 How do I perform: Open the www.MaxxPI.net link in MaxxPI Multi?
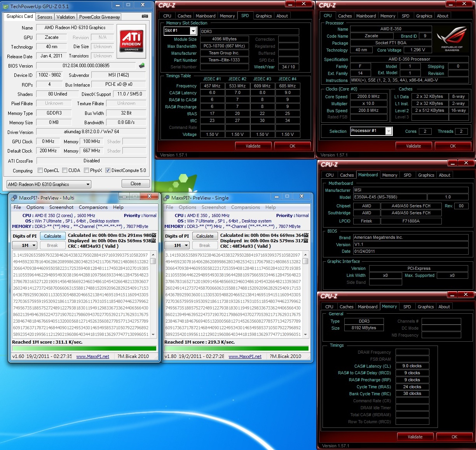[92, 356]
